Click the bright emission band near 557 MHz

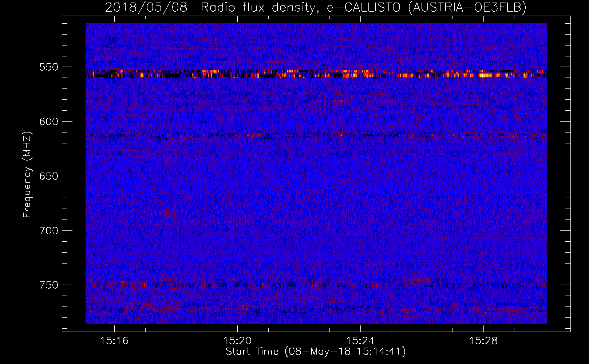[x=316, y=75]
